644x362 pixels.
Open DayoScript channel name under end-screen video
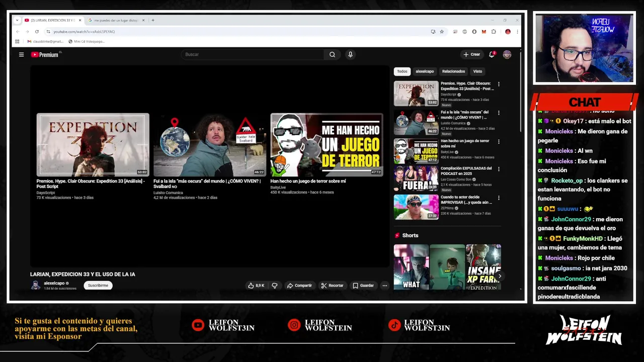(x=46, y=193)
